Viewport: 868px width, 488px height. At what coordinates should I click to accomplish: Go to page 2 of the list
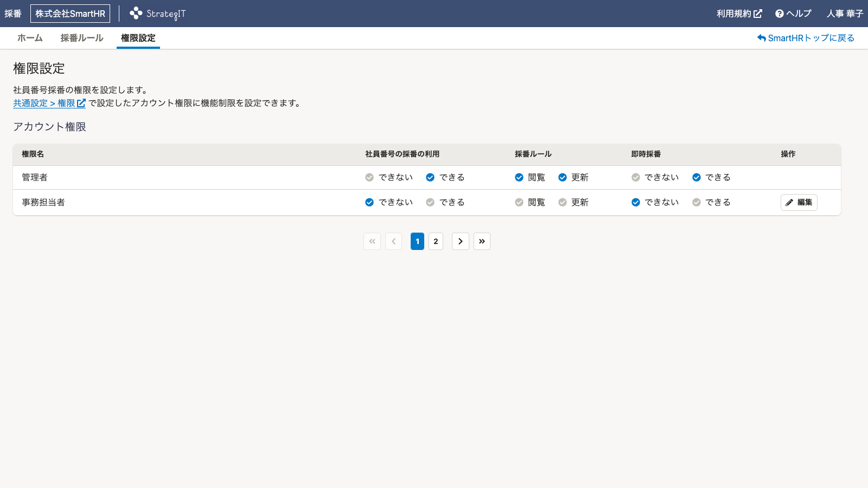pos(436,241)
